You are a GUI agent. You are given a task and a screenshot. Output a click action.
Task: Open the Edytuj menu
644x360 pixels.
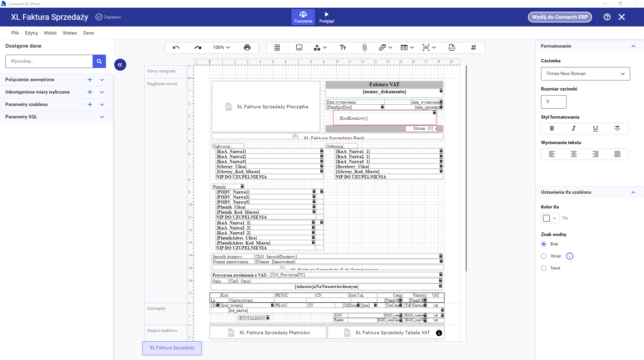pos(31,33)
